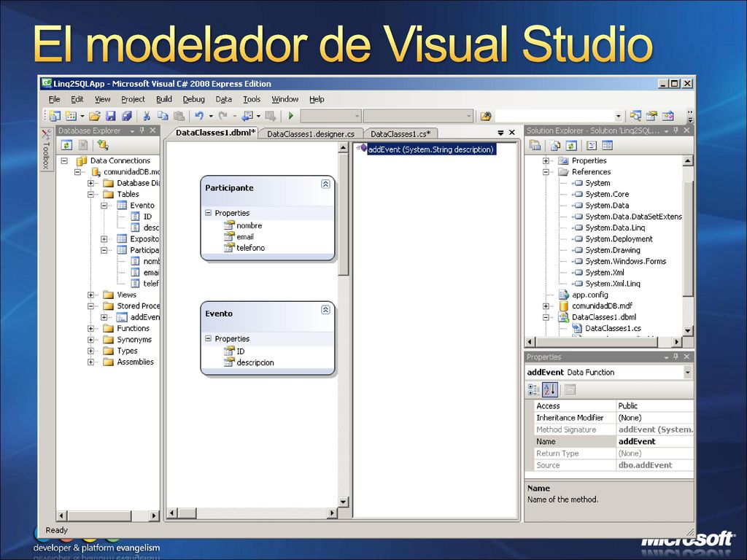
Task: Open the Properties object selector dropdown
Action: point(687,373)
